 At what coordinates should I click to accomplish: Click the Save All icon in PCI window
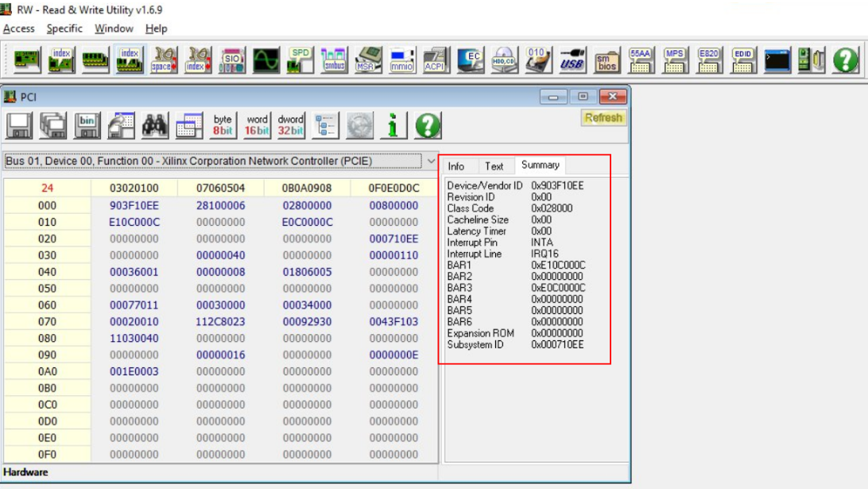(53, 125)
